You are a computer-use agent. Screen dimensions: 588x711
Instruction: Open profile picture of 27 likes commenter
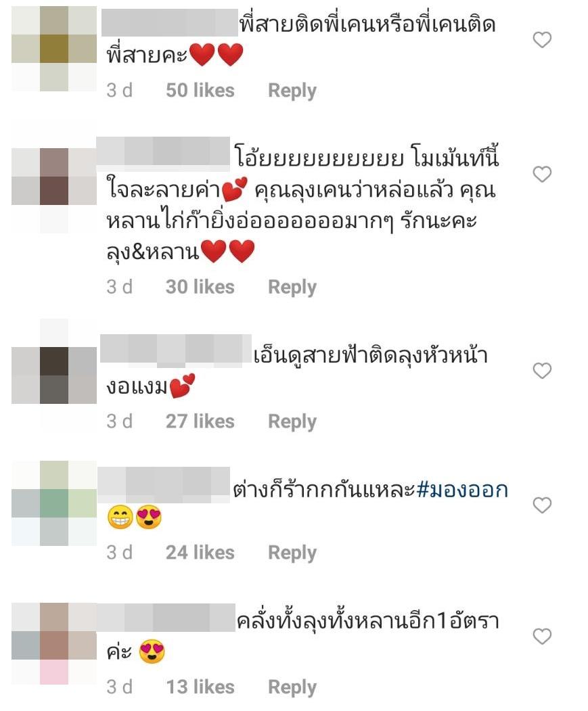pos(54,375)
